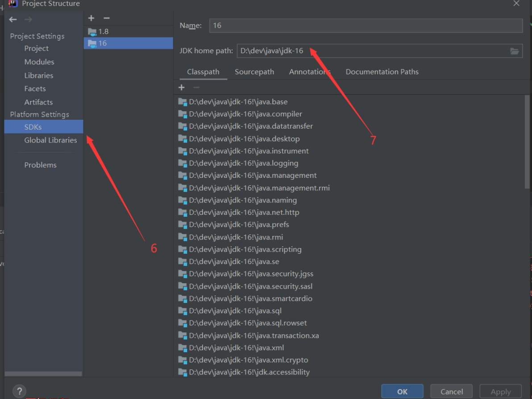
Task: Click the SDK 1.8 folder icon
Action: coord(92,32)
